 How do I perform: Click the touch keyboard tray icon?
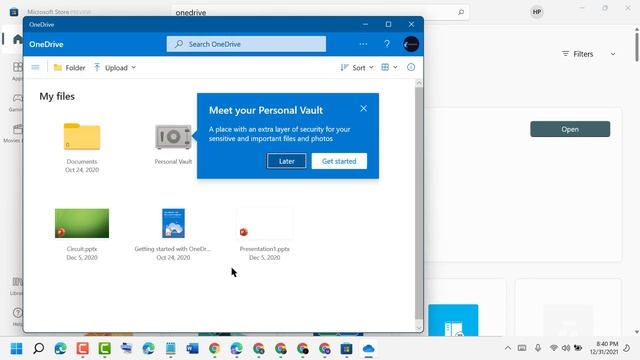(x=522, y=348)
